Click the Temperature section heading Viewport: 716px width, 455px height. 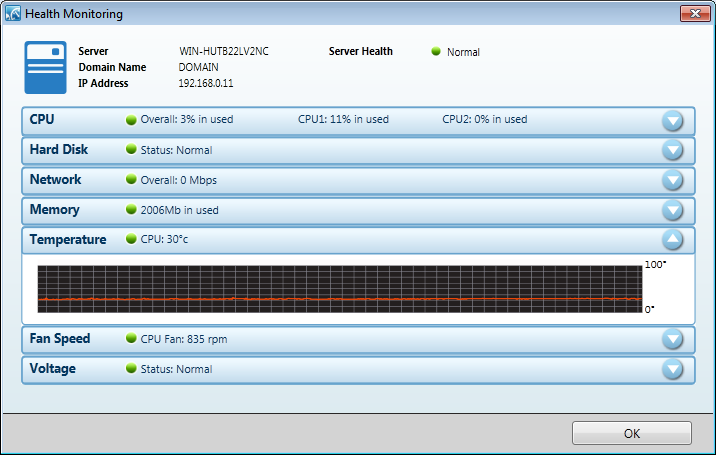(x=68, y=239)
